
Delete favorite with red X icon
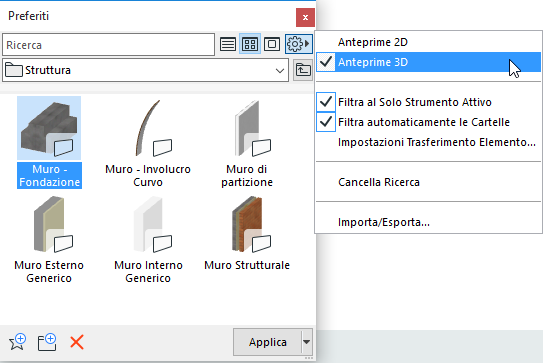coord(77,342)
